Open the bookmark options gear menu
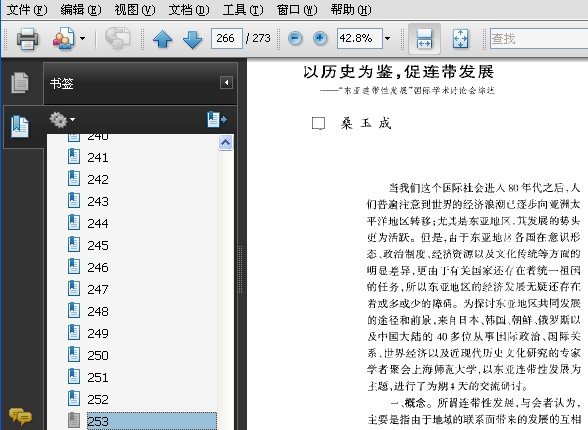588x430 pixels. (62, 120)
